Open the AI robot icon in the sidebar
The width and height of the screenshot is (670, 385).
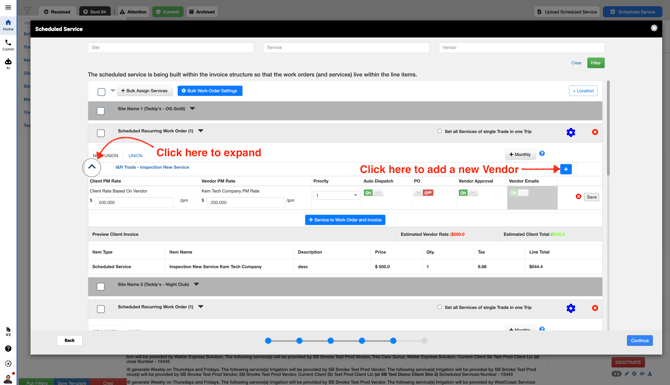click(x=8, y=64)
